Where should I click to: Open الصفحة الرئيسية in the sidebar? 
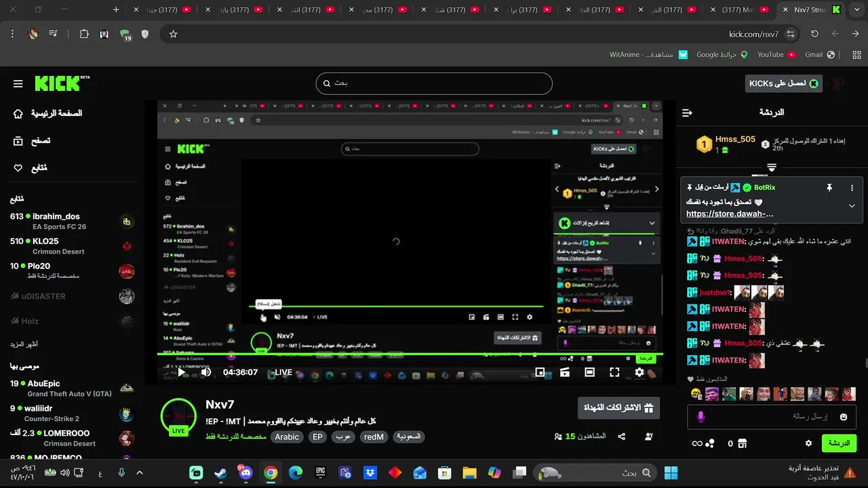coord(47,113)
